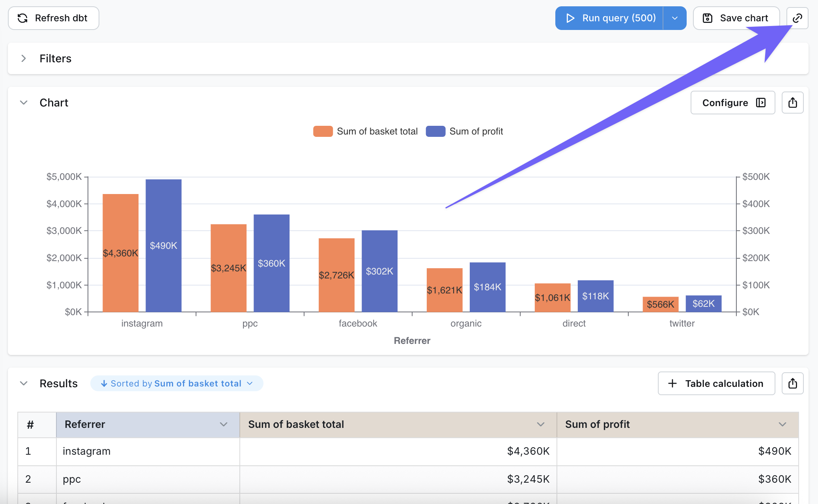Click the Save chart button
Image resolution: width=818 pixels, height=504 pixels.
tap(736, 18)
